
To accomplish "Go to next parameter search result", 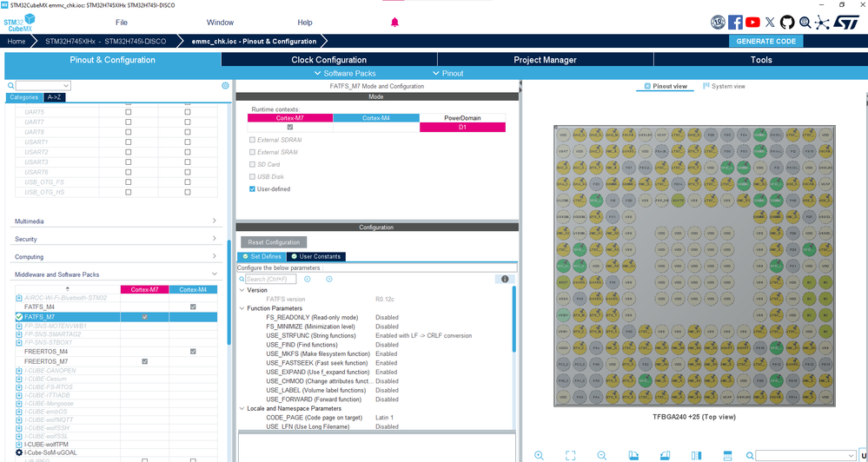I will (328, 280).
